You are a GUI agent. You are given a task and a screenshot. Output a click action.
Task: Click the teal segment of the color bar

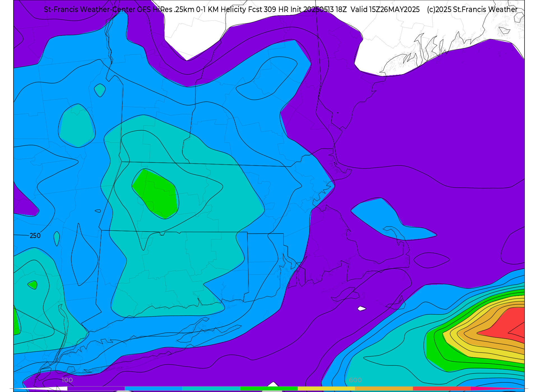[x=211, y=388]
